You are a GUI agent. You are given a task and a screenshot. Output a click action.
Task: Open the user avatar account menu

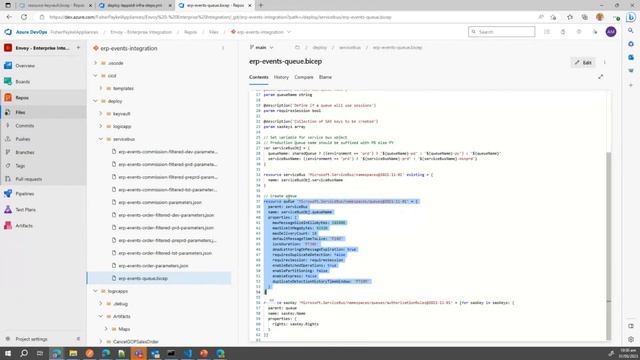click(x=611, y=31)
